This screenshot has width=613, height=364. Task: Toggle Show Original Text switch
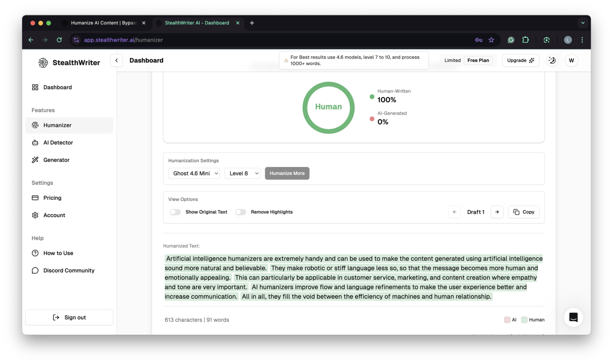[175, 212]
